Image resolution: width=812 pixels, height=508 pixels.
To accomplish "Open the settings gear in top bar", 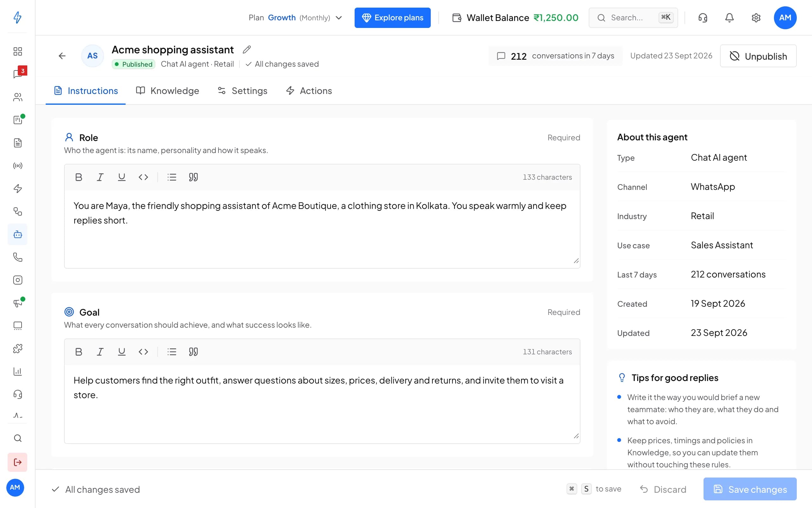I will click(756, 17).
